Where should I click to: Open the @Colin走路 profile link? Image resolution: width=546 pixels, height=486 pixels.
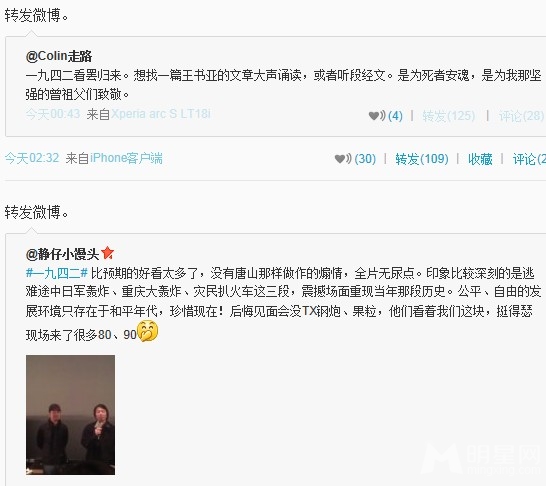(59, 56)
